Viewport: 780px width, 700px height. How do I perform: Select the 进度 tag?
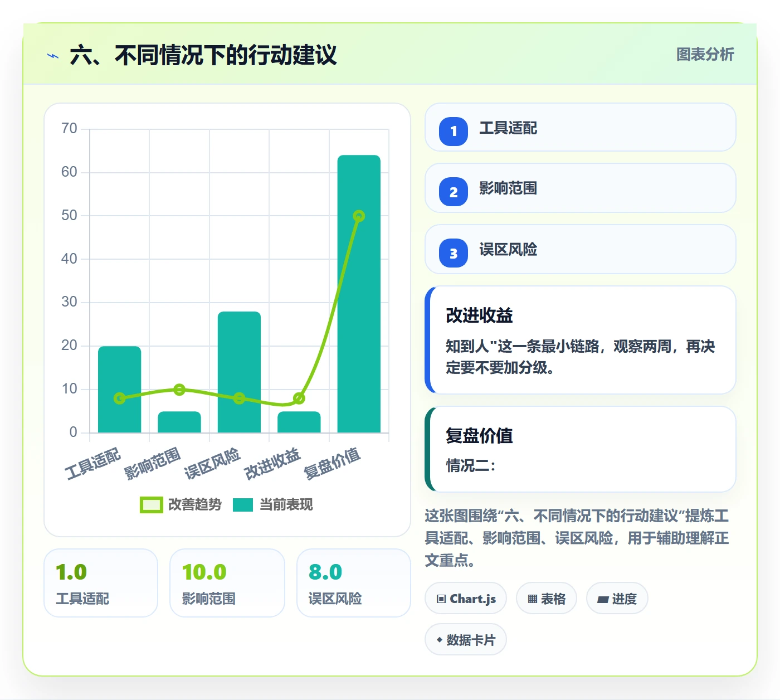click(617, 599)
